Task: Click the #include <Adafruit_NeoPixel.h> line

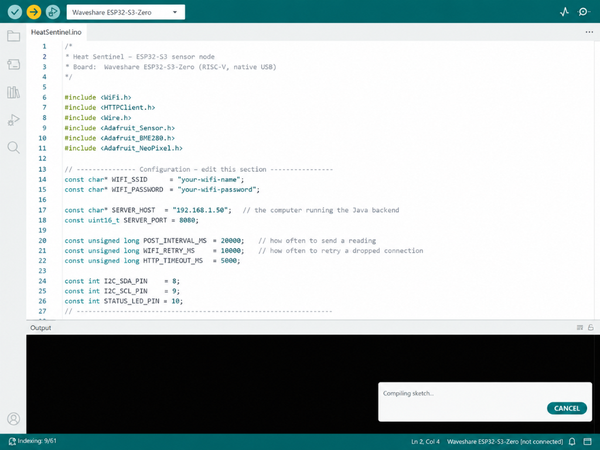Action: pos(124,148)
